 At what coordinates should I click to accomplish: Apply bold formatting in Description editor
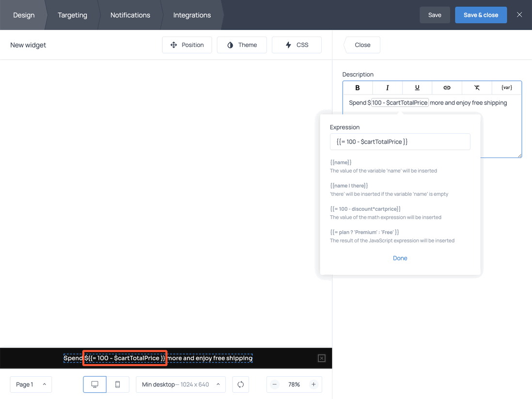pyautogui.click(x=358, y=88)
